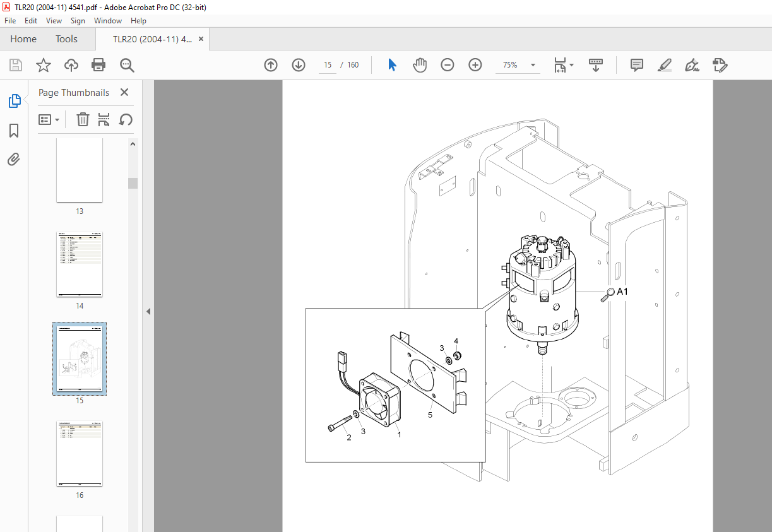This screenshot has height=532, width=772.
Task: Open the Attachments paperclip panel
Action: pos(14,159)
